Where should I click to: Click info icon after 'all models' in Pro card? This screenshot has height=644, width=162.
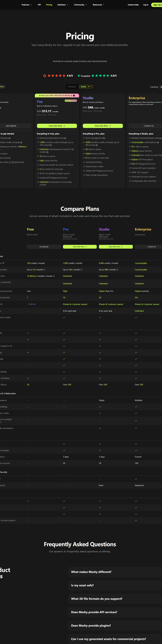click(47, 152)
